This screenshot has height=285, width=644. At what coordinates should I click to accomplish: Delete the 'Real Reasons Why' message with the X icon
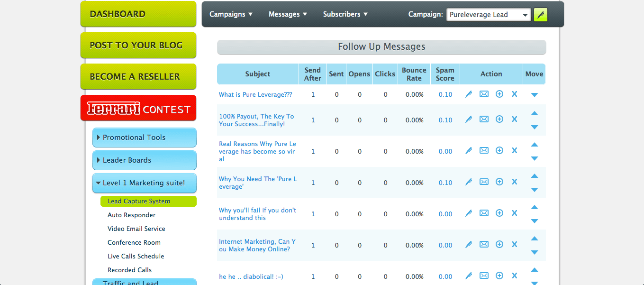[514, 151]
